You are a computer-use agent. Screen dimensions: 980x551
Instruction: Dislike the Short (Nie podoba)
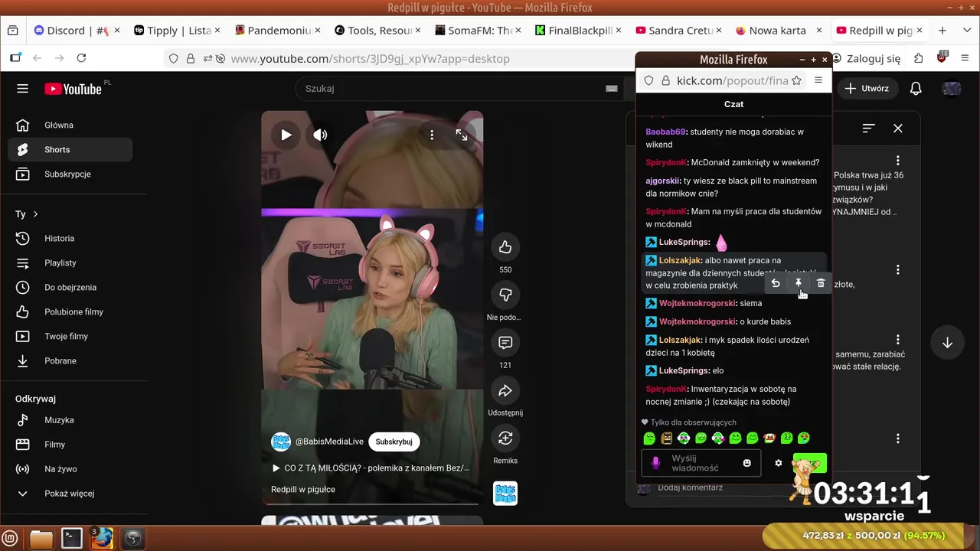click(505, 295)
